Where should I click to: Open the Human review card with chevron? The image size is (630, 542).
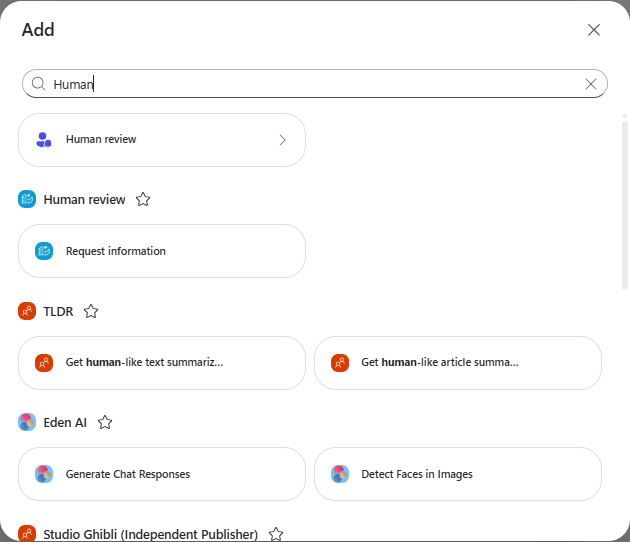click(162, 140)
